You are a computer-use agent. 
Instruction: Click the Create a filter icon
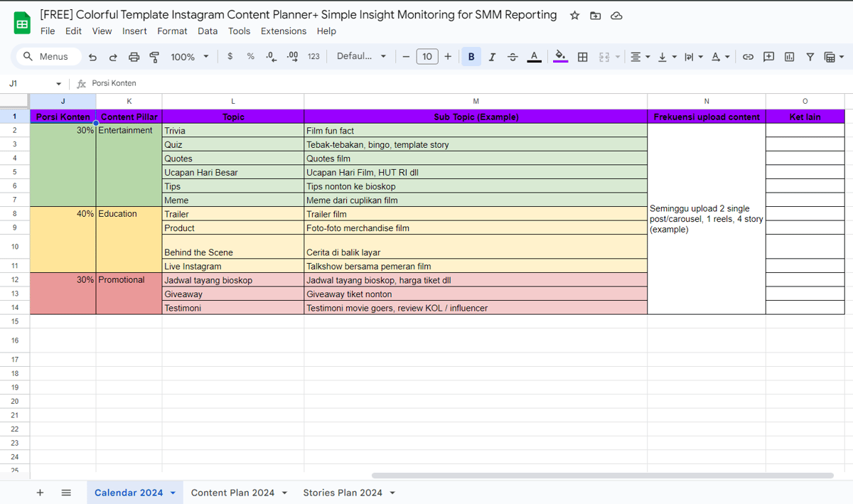click(x=810, y=56)
